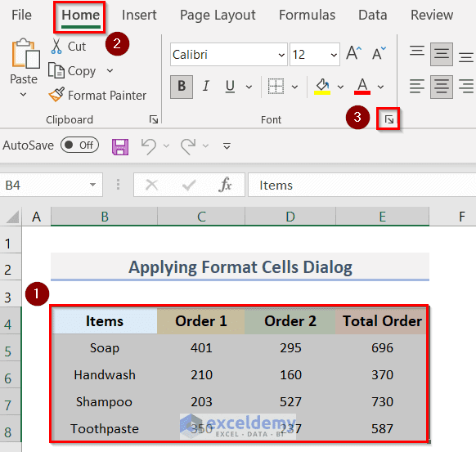476x452 pixels.
Task: Apply yellow Fill Color to cells
Action: (322, 87)
